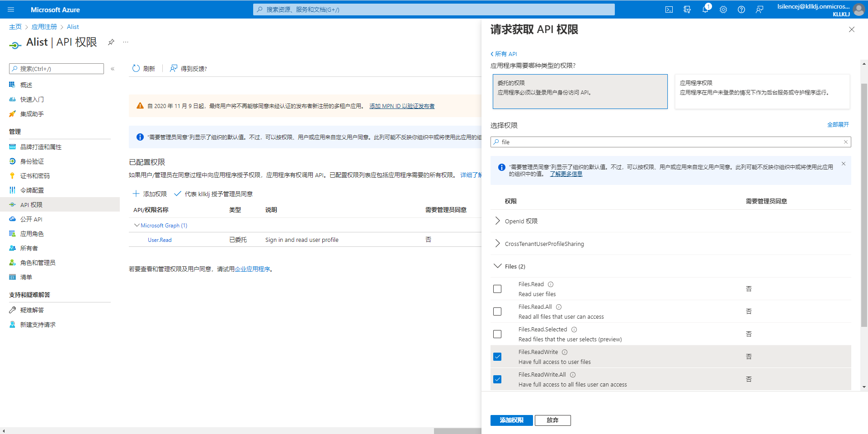
Task: Open portal settings gear icon
Action: 723,9
